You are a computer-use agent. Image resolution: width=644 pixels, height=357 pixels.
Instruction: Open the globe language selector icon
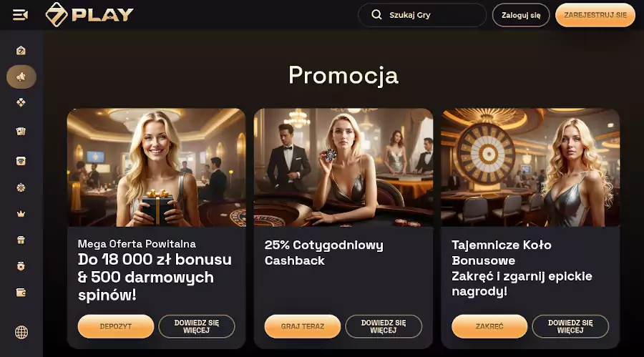pos(21,332)
